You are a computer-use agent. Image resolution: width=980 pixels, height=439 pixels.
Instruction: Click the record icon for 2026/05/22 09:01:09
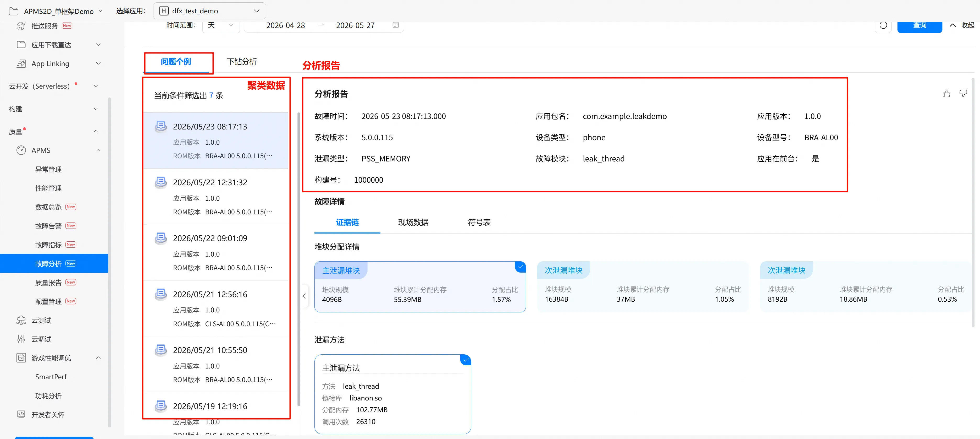[161, 238]
